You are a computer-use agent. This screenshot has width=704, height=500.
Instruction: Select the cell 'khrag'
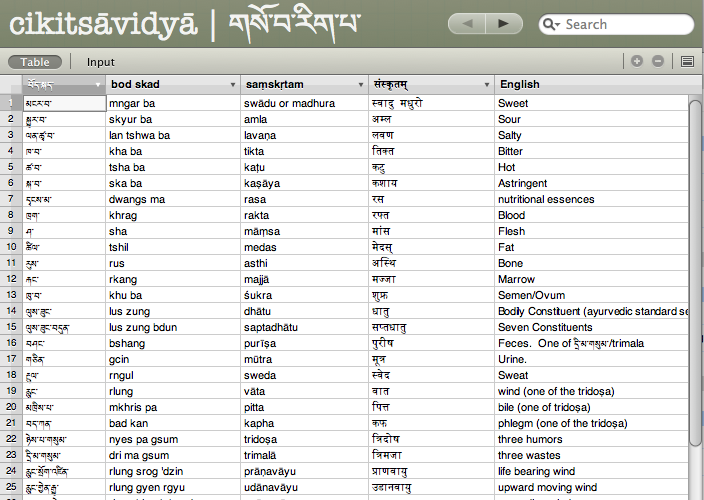[173, 215]
